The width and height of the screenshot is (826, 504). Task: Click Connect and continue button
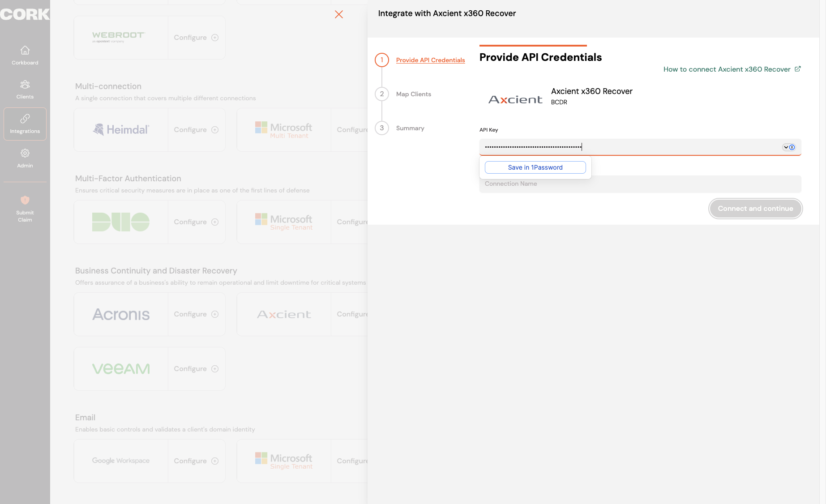pyautogui.click(x=756, y=209)
